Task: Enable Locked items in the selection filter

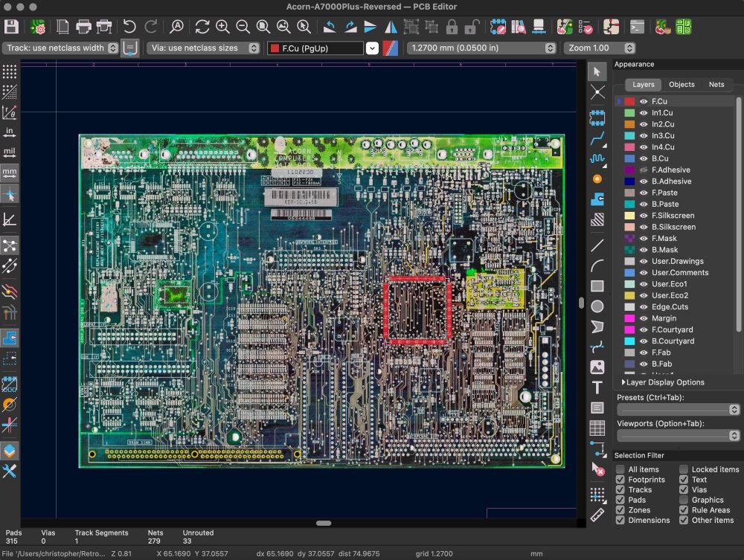Action: pyautogui.click(x=683, y=469)
